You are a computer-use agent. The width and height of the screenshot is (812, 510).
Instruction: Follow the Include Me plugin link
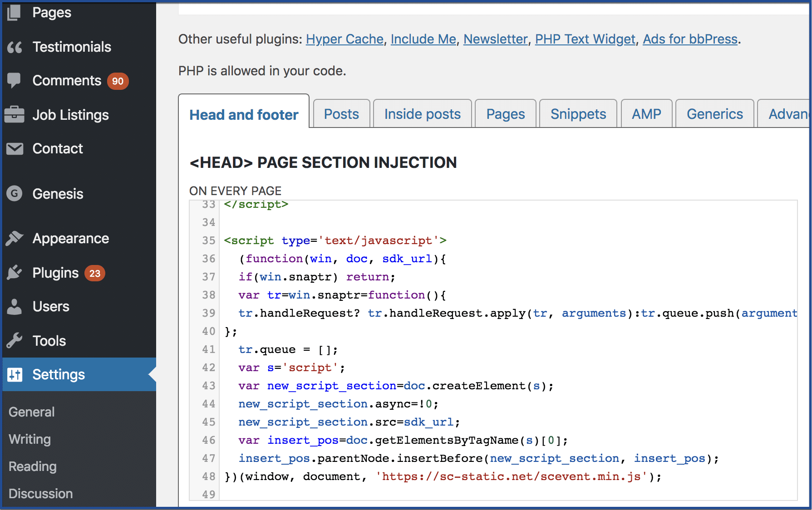coord(423,39)
